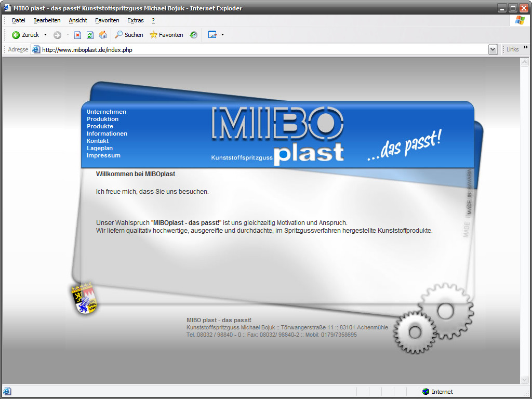Screen dimensions: 532x399
Task: Click the mail/edit toolbar icon
Action: [212, 35]
